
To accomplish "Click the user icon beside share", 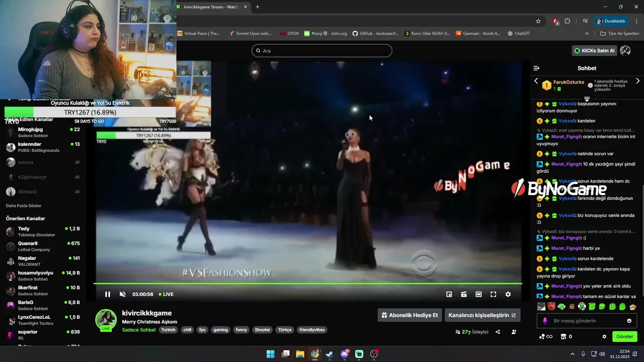I will [514, 332].
